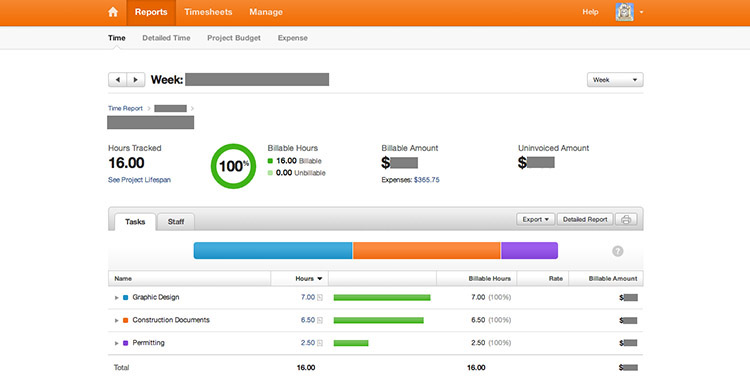
Task: Click the blue square beside Graphic Design
Action: pyautogui.click(x=125, y=298)
